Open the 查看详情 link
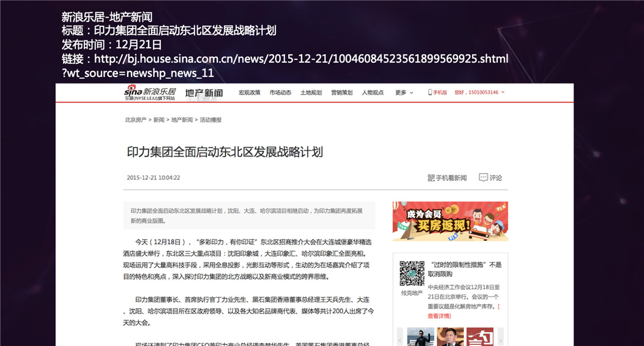The image size is (644, 346). pos(439,316)
